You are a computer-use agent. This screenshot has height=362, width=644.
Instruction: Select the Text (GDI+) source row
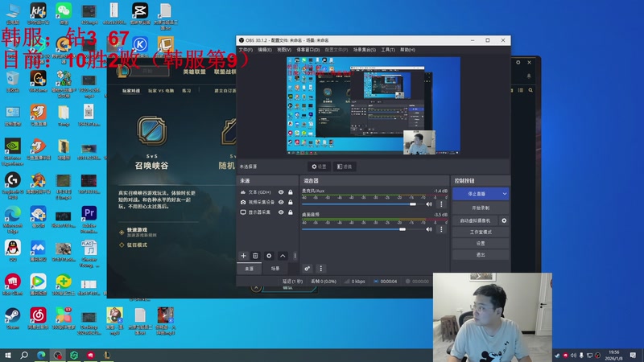coord(267,192)
